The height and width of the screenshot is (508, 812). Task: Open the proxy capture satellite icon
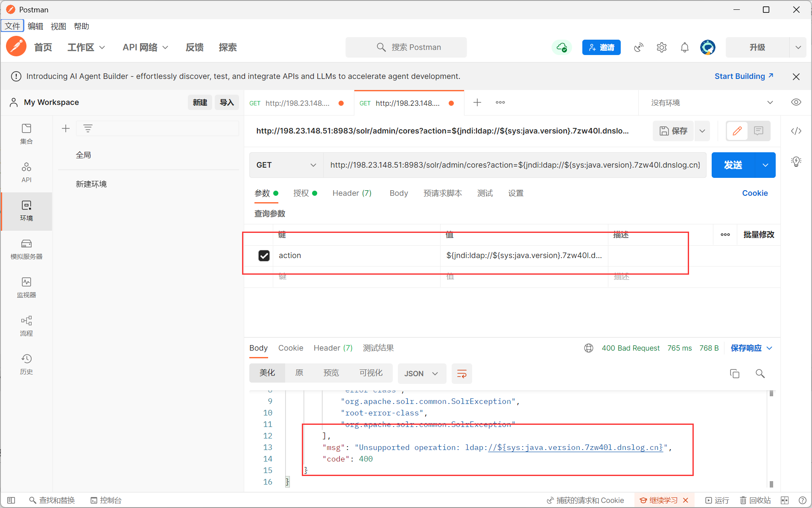click(639, 47)
